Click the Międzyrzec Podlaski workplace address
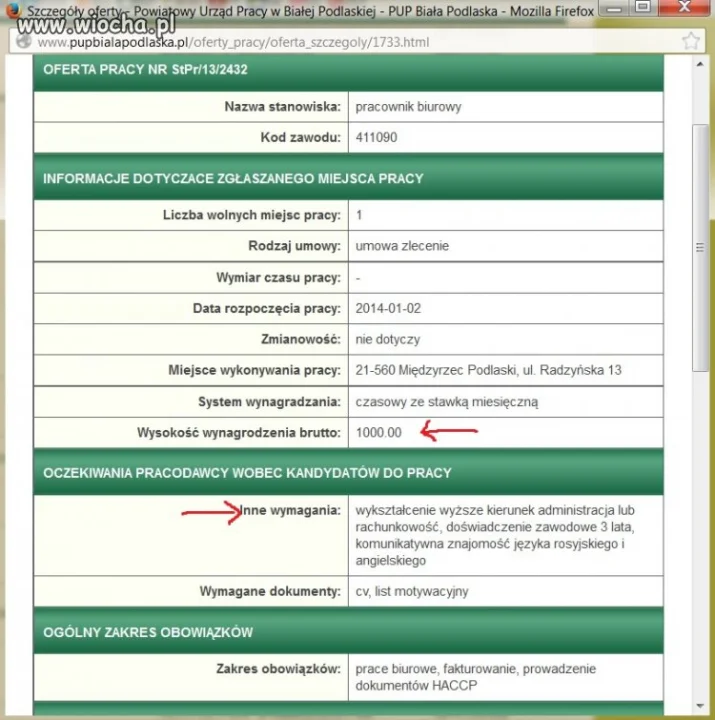Screen dimensions: 715x720 pos(488,370)
